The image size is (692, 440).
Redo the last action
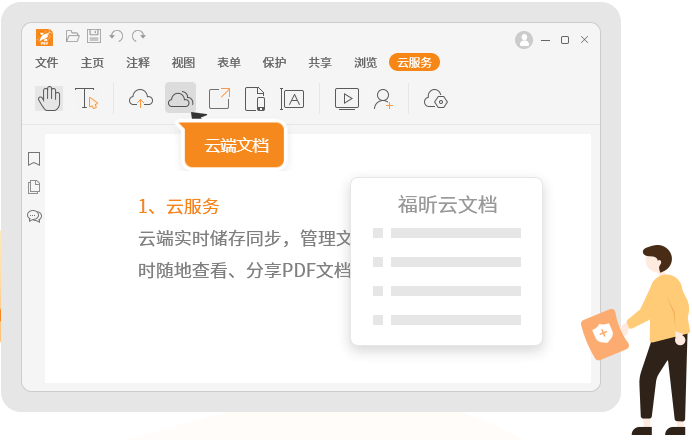(x=139, y=36)
